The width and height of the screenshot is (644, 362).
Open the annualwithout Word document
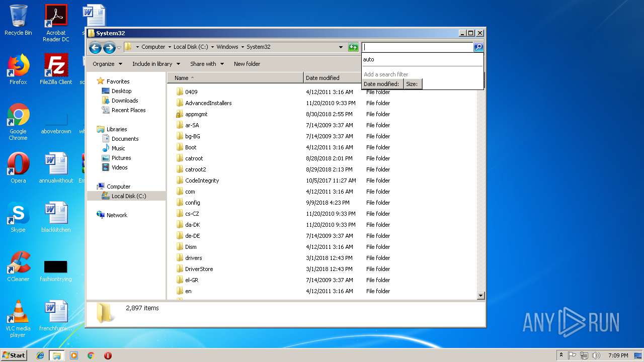point(56,168)
